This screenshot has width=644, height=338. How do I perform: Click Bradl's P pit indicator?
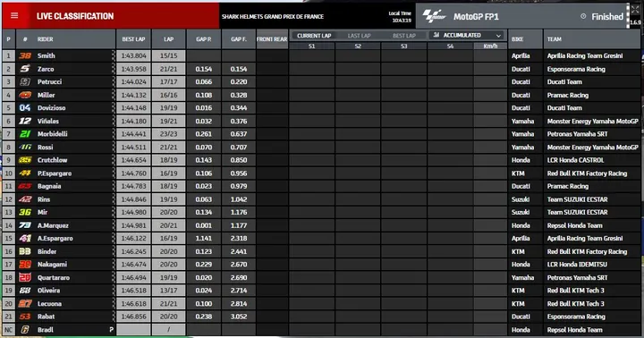pos(111,329)
